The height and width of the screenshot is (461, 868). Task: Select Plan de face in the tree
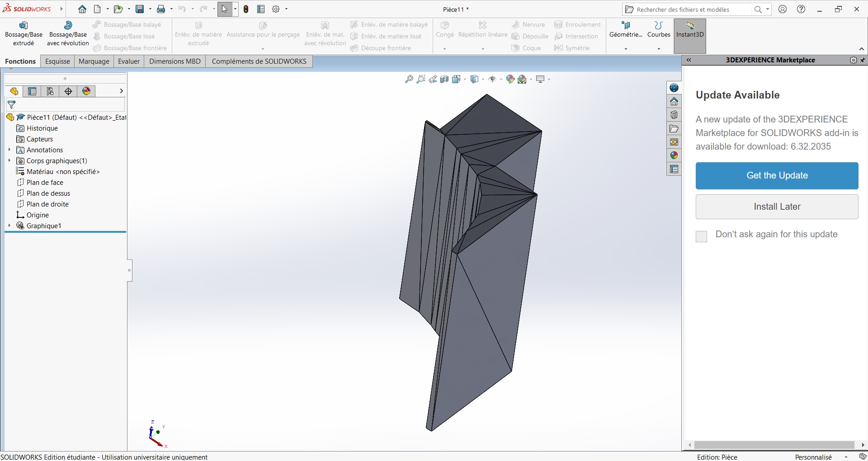45,182
